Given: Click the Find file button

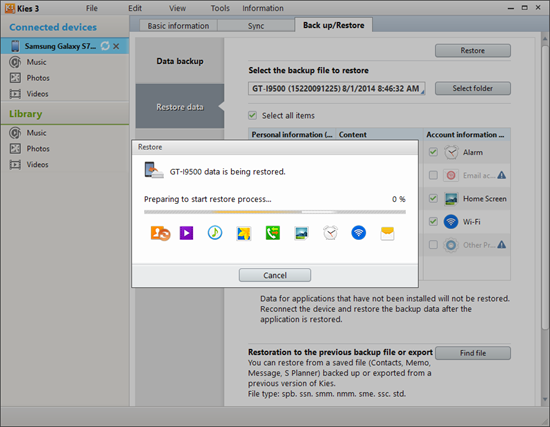Looking at the screenshot, I should pos(473,353).
